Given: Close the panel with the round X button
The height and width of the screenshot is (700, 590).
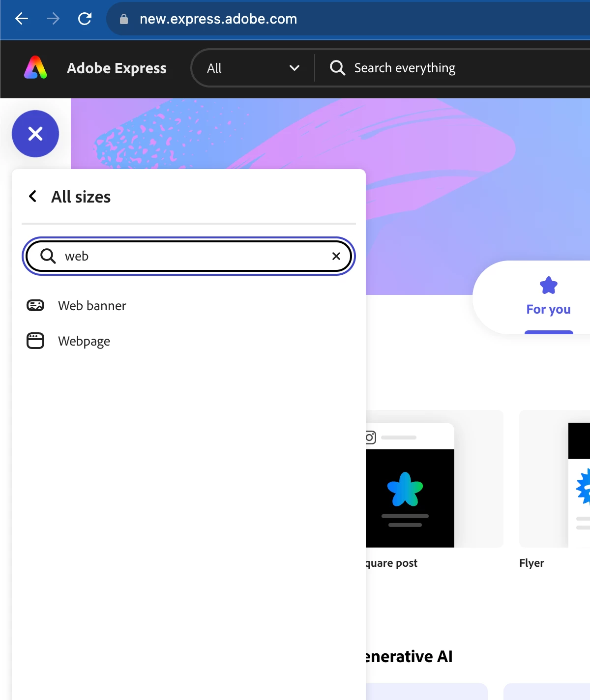Looking at the screenshot, I should [35, 134].
